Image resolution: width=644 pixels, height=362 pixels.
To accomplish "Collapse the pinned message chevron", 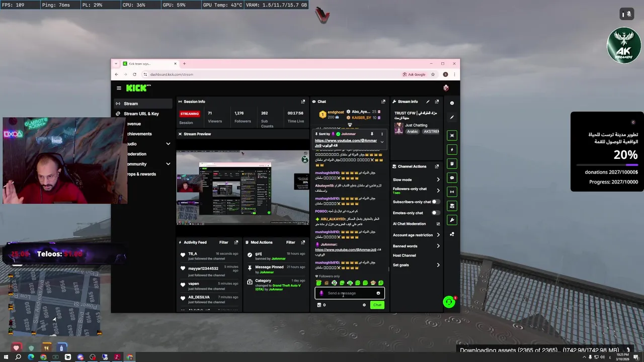I will click(x=382, y=142).
